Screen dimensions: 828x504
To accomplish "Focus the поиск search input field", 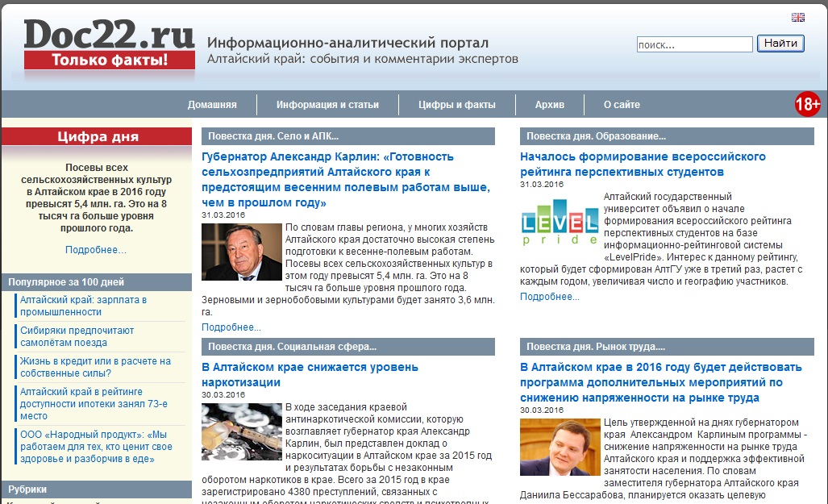I will (x=693, y=44).
